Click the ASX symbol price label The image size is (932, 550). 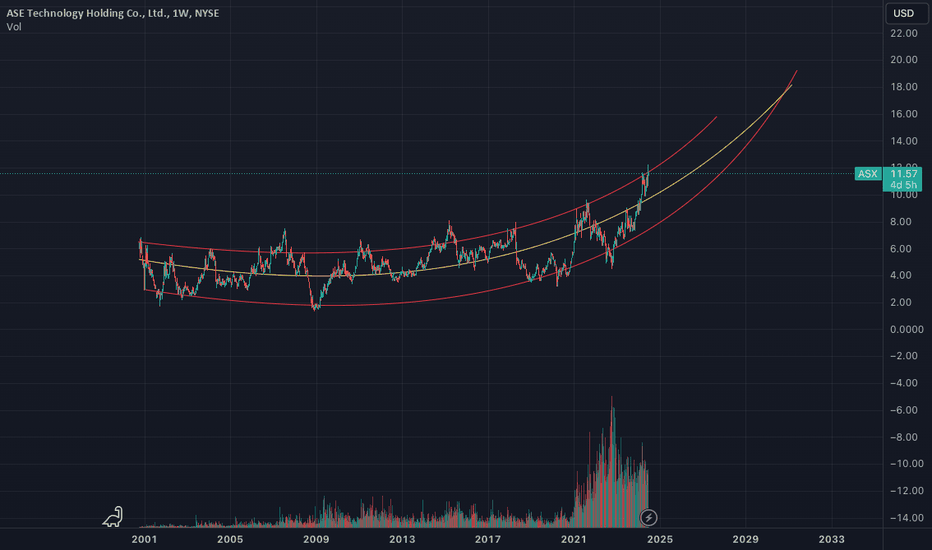point(868,174)
